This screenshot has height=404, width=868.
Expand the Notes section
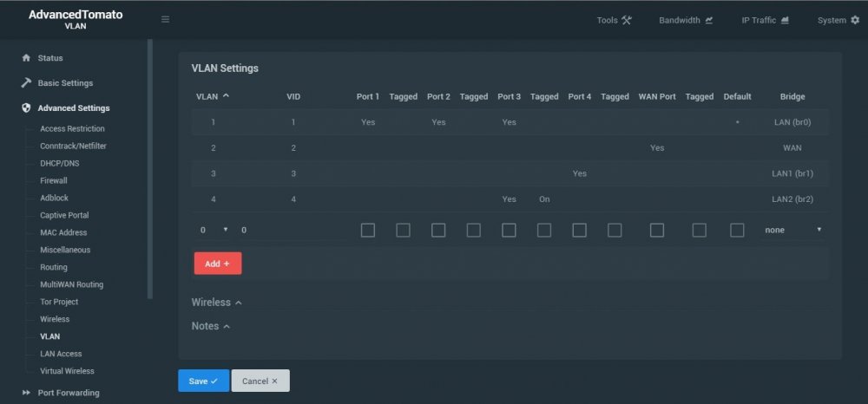(210, 326)
